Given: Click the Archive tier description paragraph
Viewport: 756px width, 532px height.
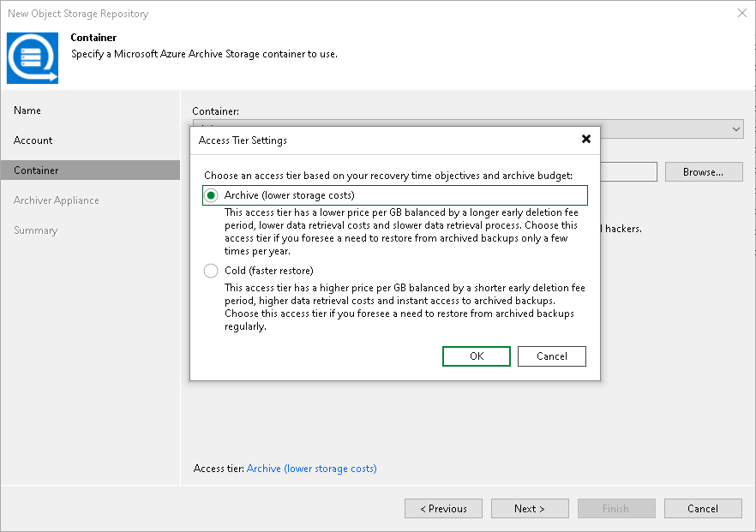Looking at the screenshot, I should [401, 232].
